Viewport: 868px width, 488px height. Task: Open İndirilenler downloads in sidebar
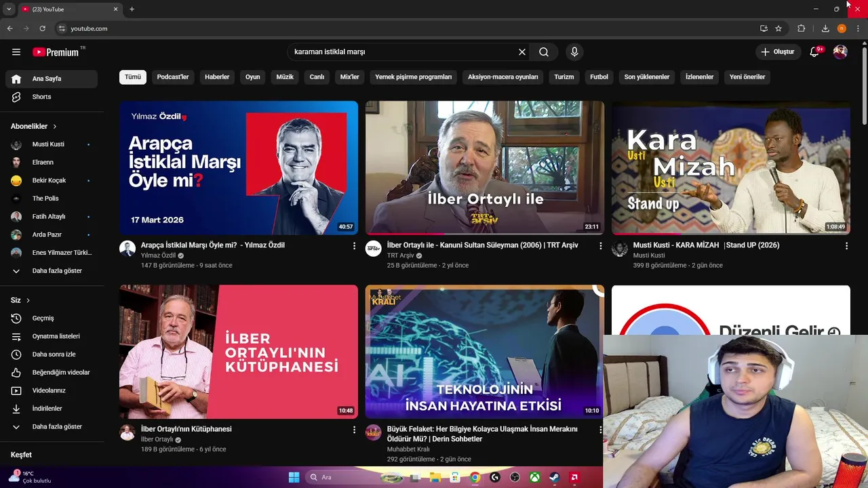pos(52,409)
